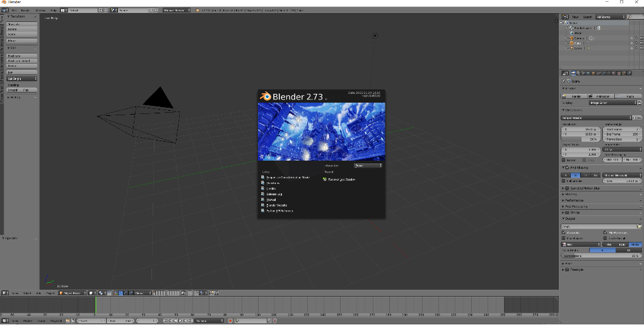Click the Translate button in tool shelf
This screenshot has height=325, width=644.
click(22, 24)
